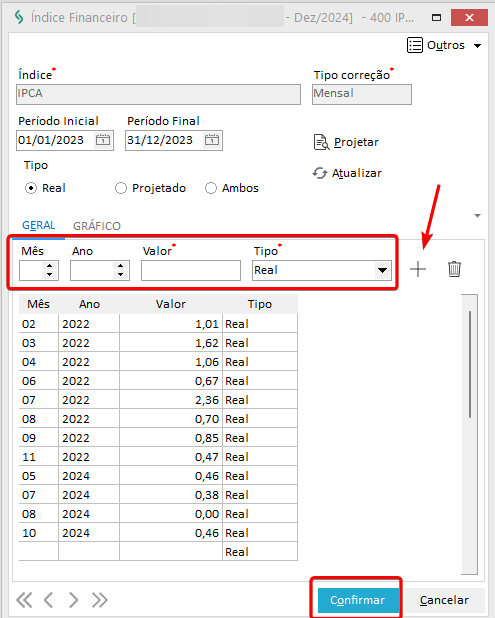Go to first record navigation arrow
495x618 pixels.
[24, 600]
